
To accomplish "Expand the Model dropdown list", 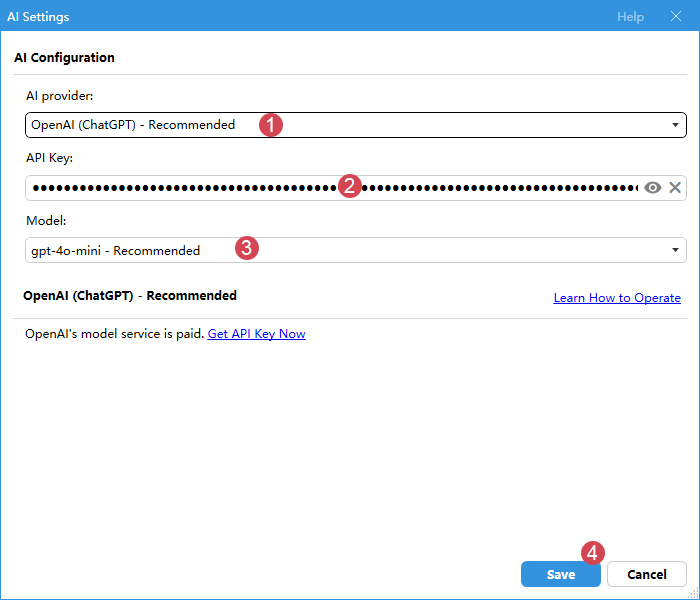I will pos(355,250).
